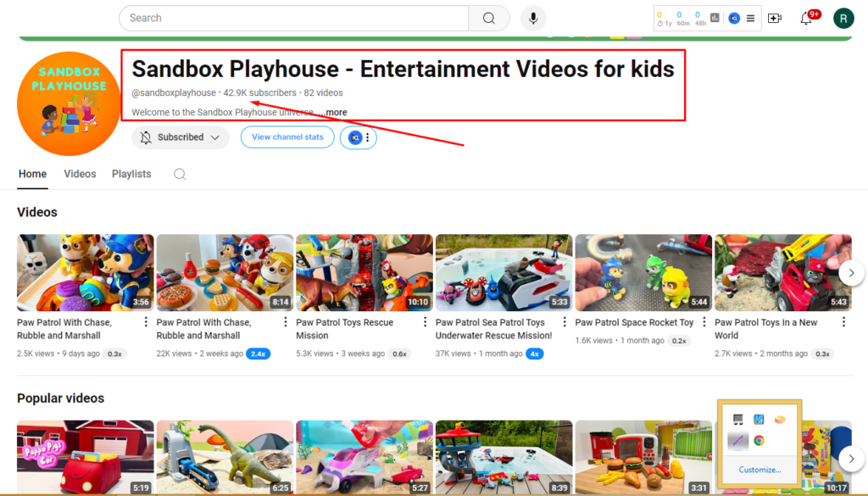The width and height of the screenshot is (868, 496).
Task: Open the three-dot menu beside vidIQ channel icon
Action: 368,137
